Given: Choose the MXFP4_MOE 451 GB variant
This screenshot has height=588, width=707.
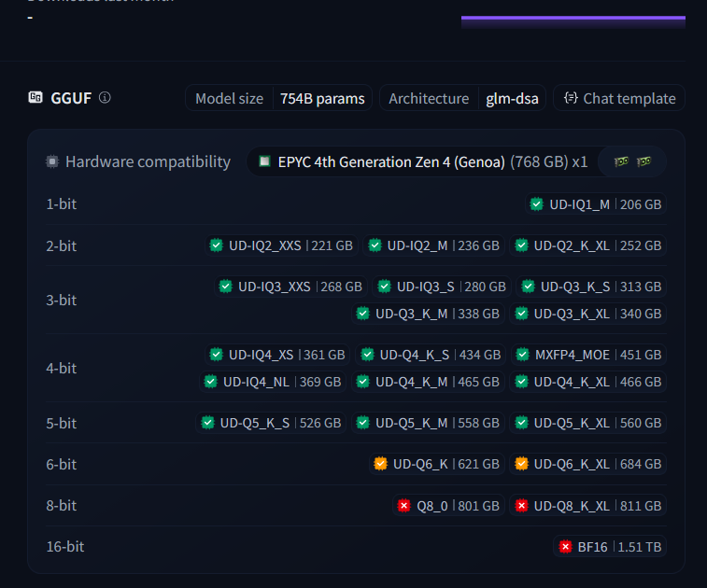Looking at the screenshot, I should [x=588, y=355].
